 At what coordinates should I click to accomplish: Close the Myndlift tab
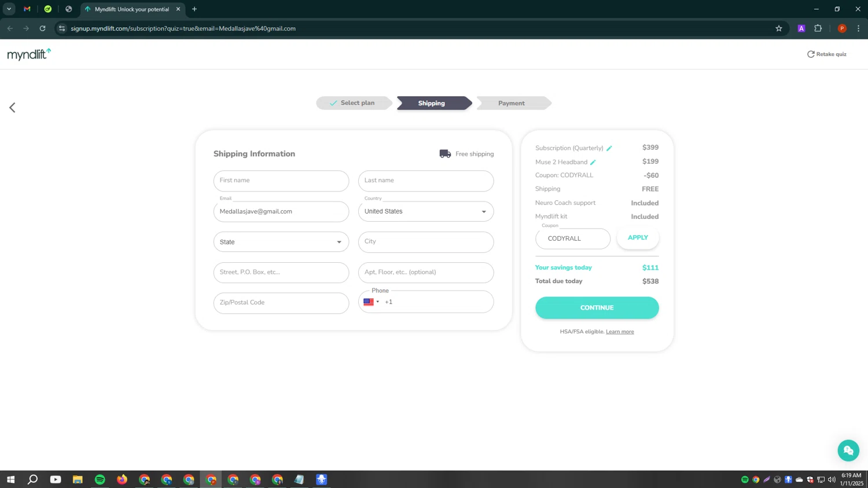[178, 9]
